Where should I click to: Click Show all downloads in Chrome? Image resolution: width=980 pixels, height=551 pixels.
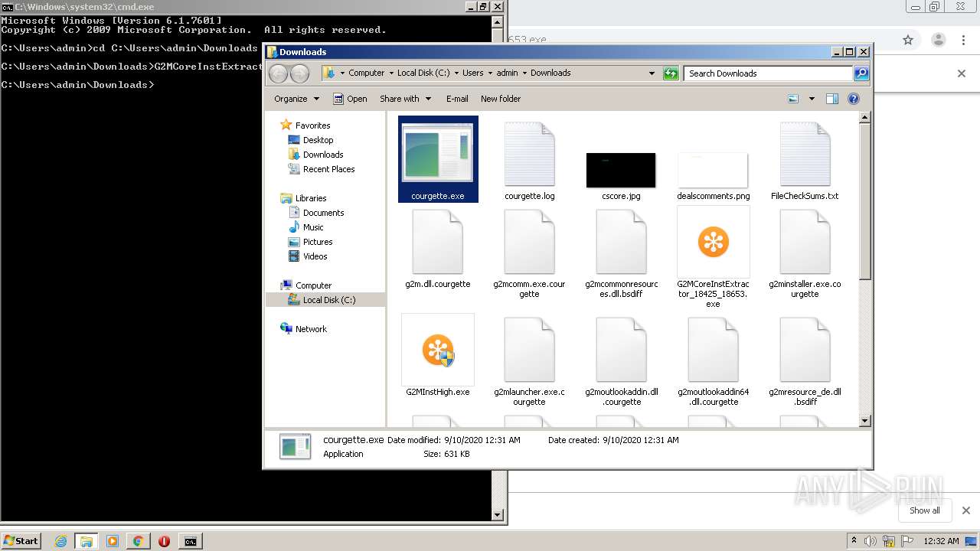924,510
